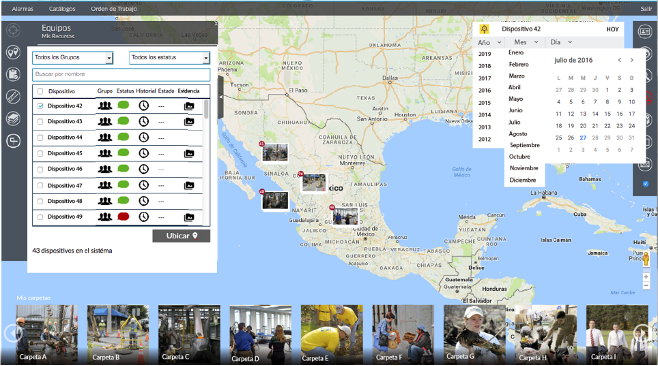Click group icon for Dispositivo 45
658x366 pixels.
pyautogui.click(x=105, y=153)
